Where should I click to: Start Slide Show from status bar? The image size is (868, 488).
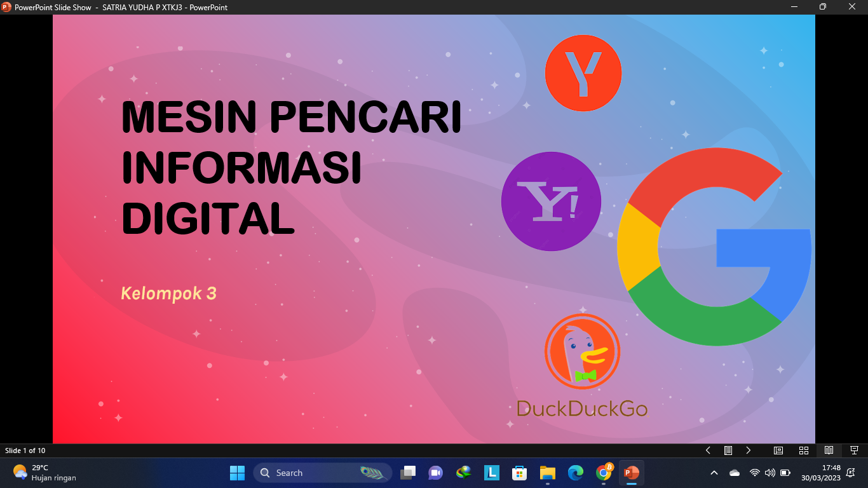(x=854, y=451)
